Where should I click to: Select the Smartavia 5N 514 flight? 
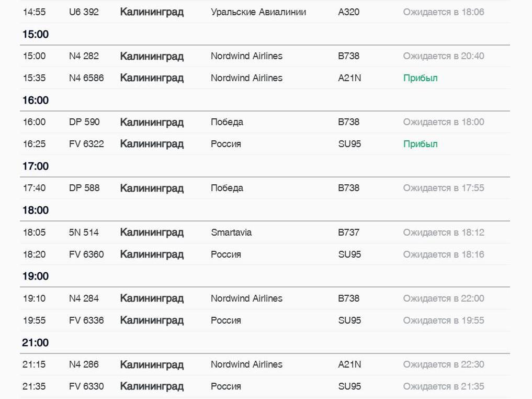click(x=265, y=232)
